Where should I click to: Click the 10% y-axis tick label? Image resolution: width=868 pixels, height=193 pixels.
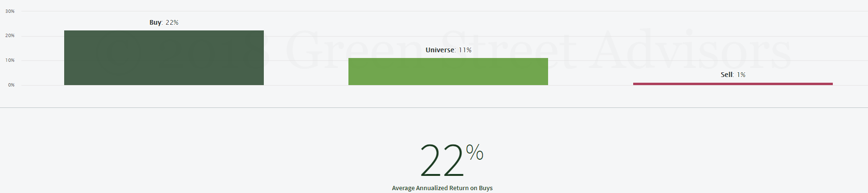click(x=10, y=60)
